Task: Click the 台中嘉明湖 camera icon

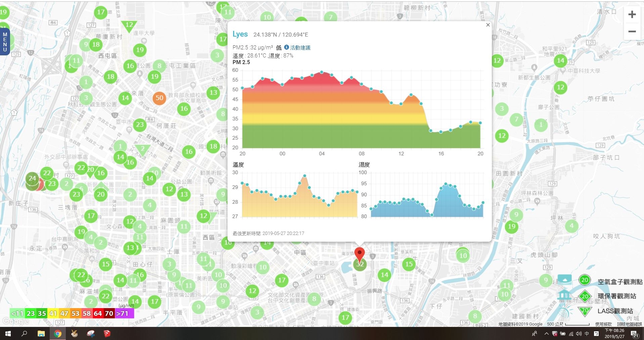Action: tap(65, 247)
